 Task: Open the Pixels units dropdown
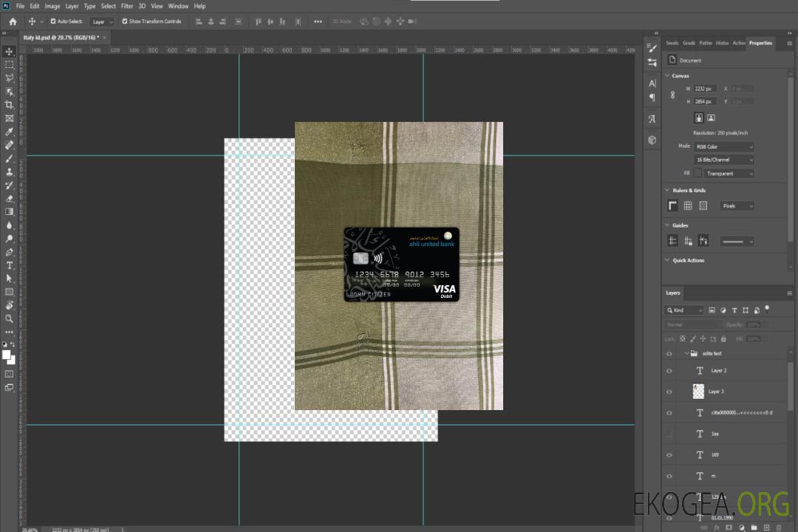737,205
